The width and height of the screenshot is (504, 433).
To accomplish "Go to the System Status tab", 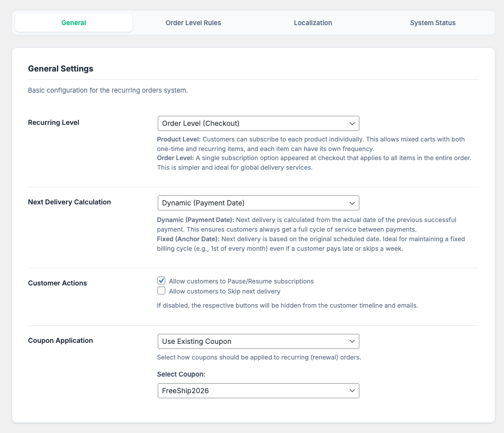I will pyautogui.click(x=432, y=23).
